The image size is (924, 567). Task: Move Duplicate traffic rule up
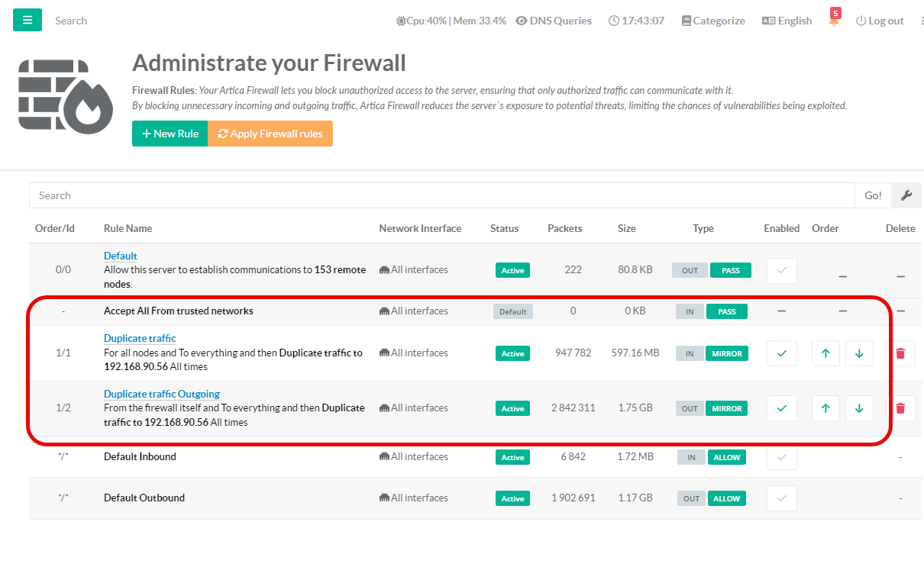coord(825,353)
